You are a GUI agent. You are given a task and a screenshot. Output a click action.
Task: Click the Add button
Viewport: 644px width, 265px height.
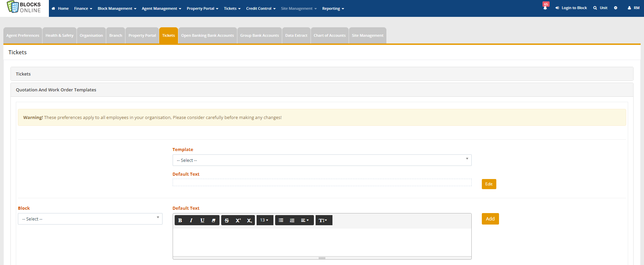(x=490, y=219)
